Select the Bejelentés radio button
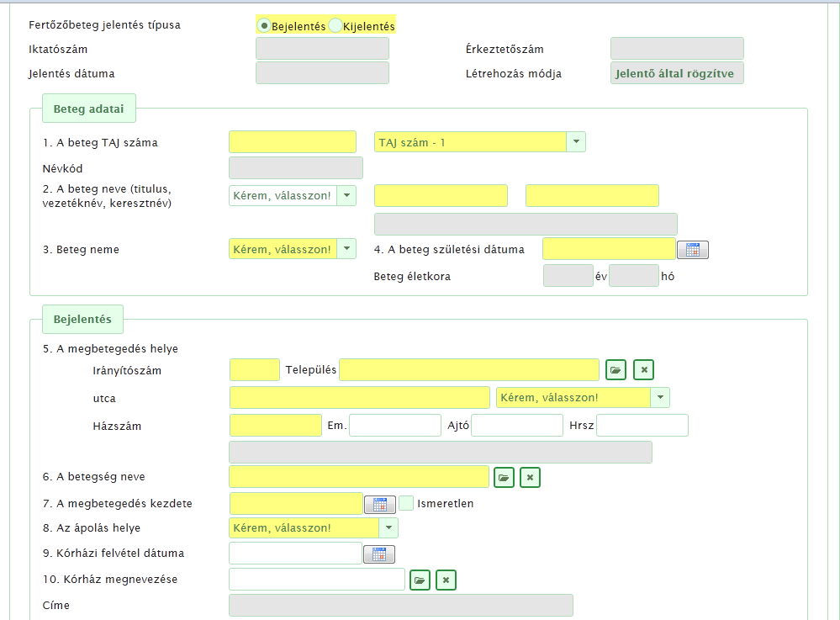 [x=263, y=25]
